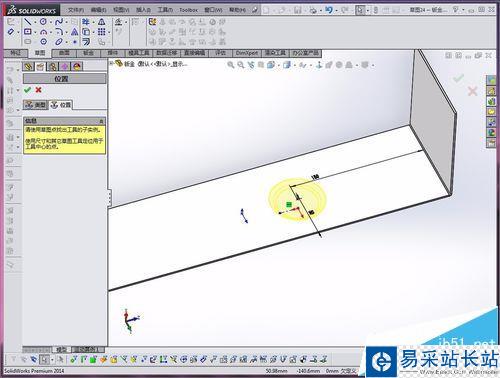This screenshot has height=378, width=500.
Task: Select the Point sketch tool
Action: (75, 42)
